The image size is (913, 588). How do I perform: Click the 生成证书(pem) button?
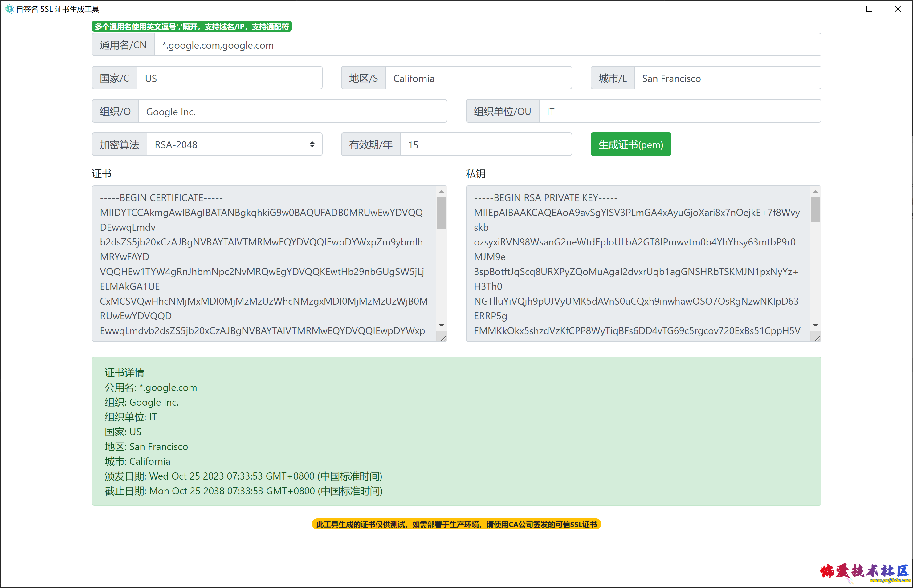tap(630, 144)
